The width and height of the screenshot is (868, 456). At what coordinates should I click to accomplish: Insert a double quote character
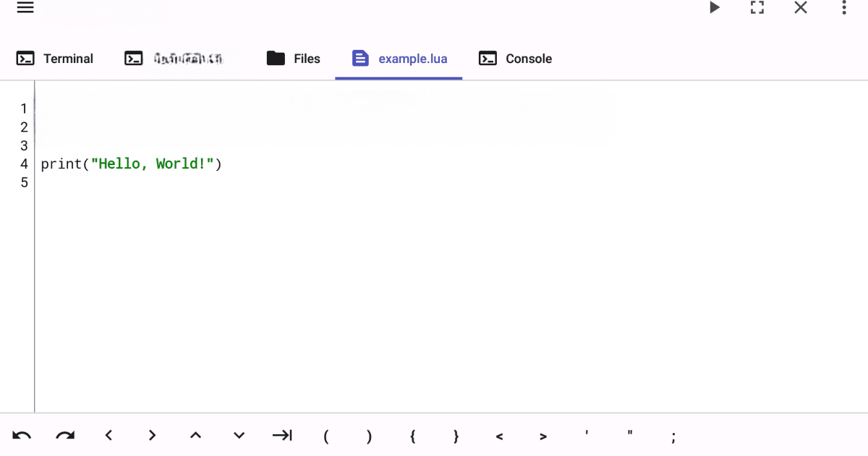click(x=629, y=436)
